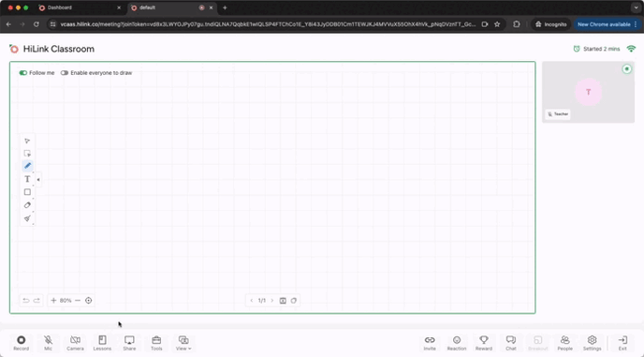Undo the last whiteboard action
This screenshot has width=644, height=357.
tap(26, 301)
